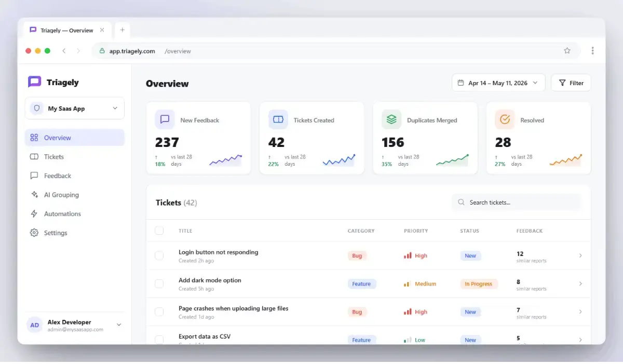Open the Login button not responding ticket title

pos(218,252)
